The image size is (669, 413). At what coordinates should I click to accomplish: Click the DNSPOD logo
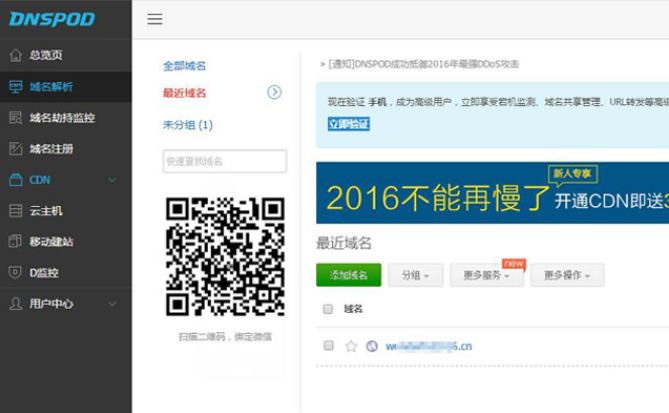tap(52, 19)
